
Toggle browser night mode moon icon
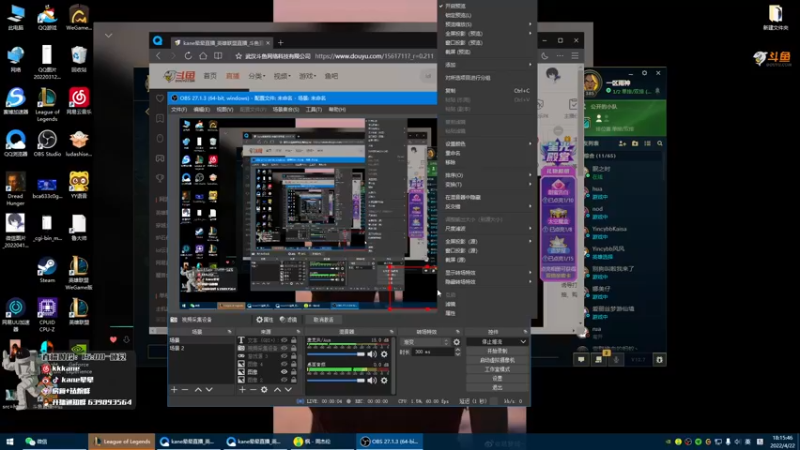[x=545, y=56]
